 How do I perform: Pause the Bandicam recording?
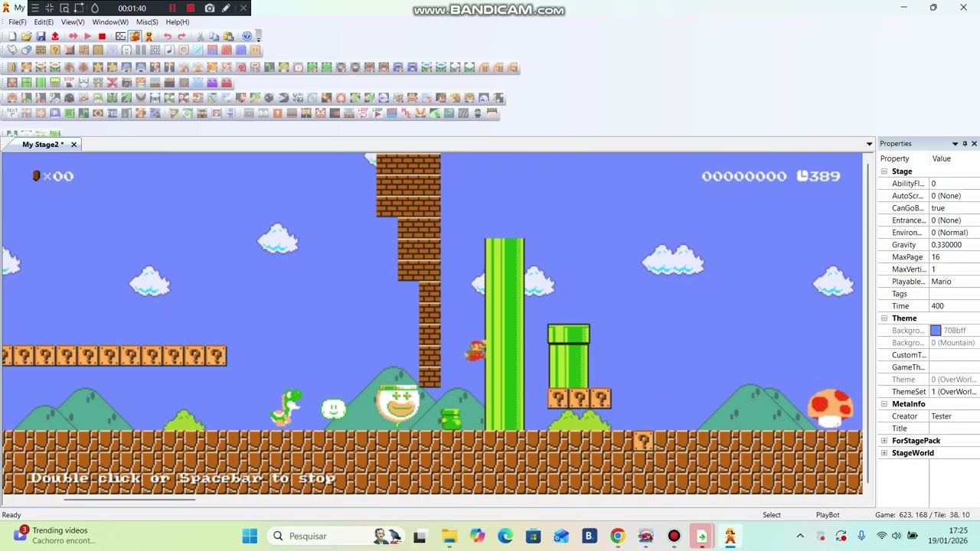click(172, 8)
